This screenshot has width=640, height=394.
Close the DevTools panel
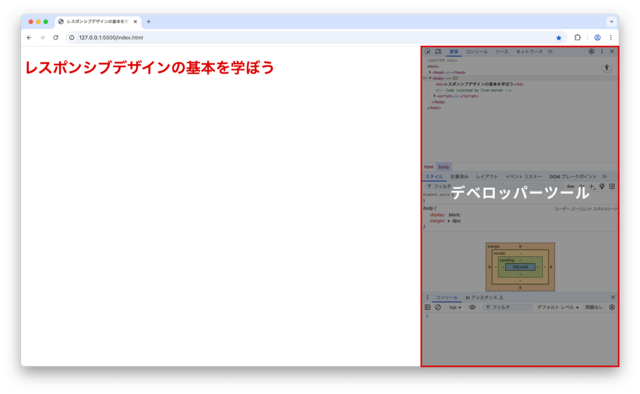(x=612, y=51)
